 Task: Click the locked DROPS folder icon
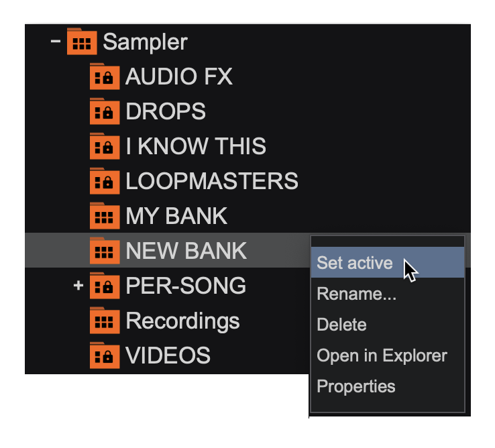pos(105,112)
